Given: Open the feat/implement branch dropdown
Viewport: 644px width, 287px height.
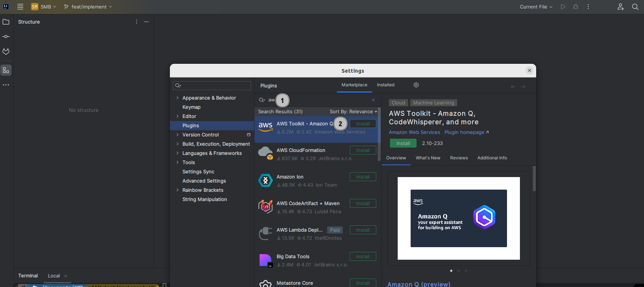Looking at the screenshot, I should 88,7.
